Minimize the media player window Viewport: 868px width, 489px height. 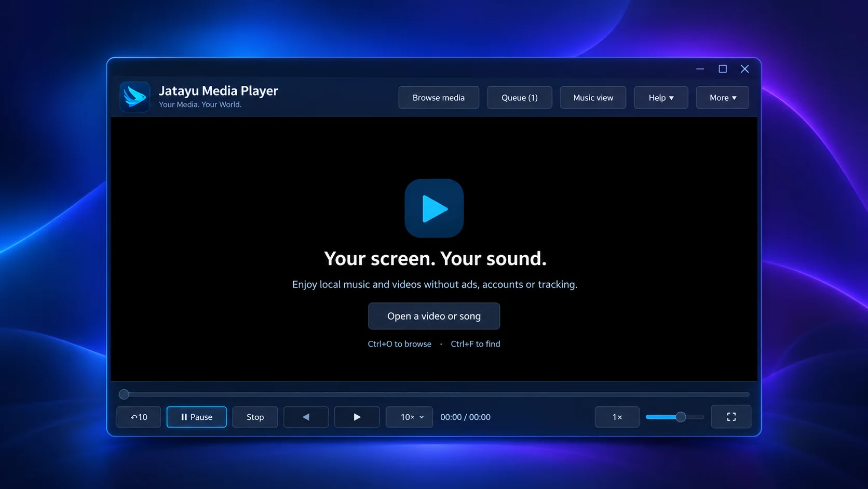(x=700, y=69)
